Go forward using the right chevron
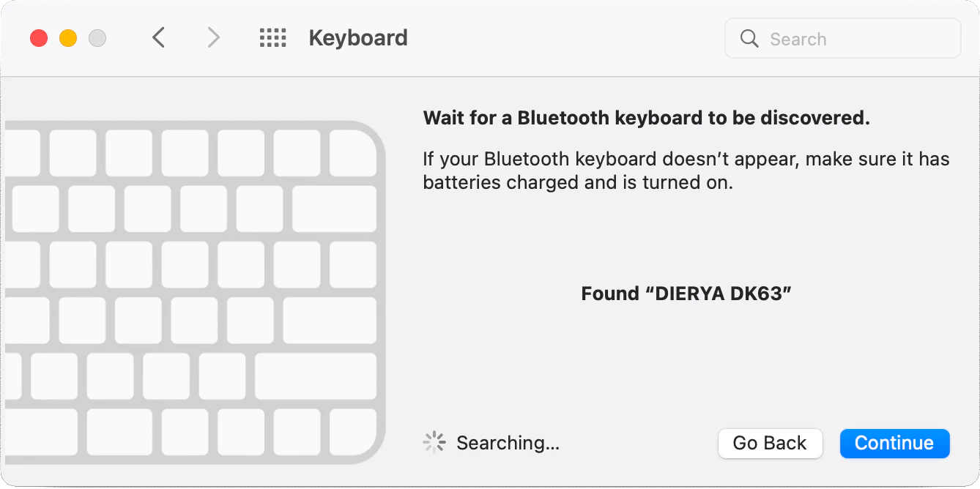Screen dimensions: 980x489 coord(213,38)
